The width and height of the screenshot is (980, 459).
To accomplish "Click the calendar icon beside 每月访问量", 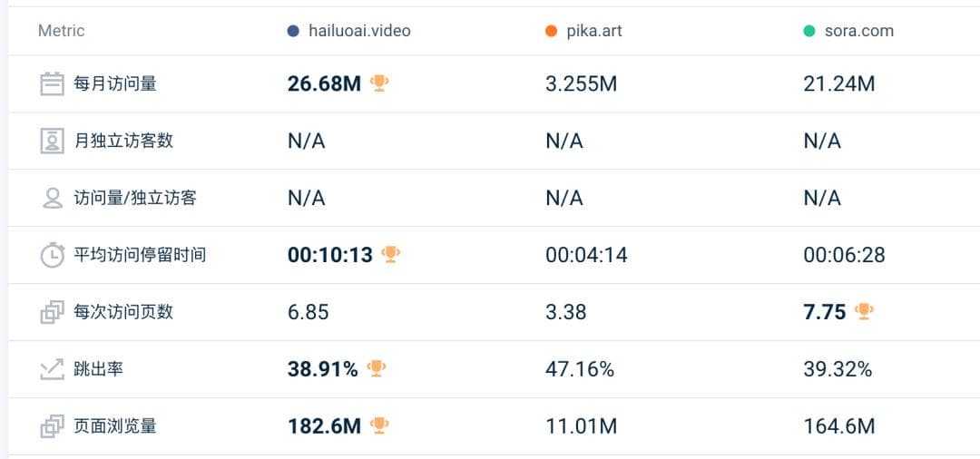I will tap(52, 83).
